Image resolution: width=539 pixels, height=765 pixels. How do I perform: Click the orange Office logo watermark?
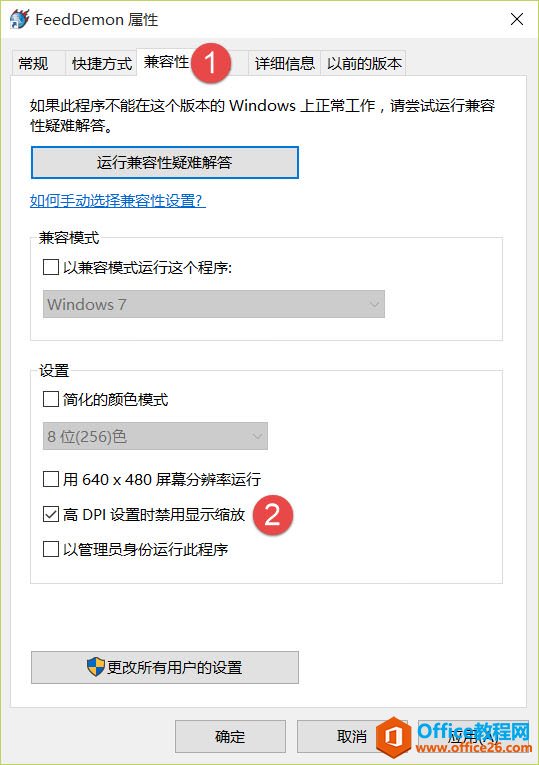[395, 737]
